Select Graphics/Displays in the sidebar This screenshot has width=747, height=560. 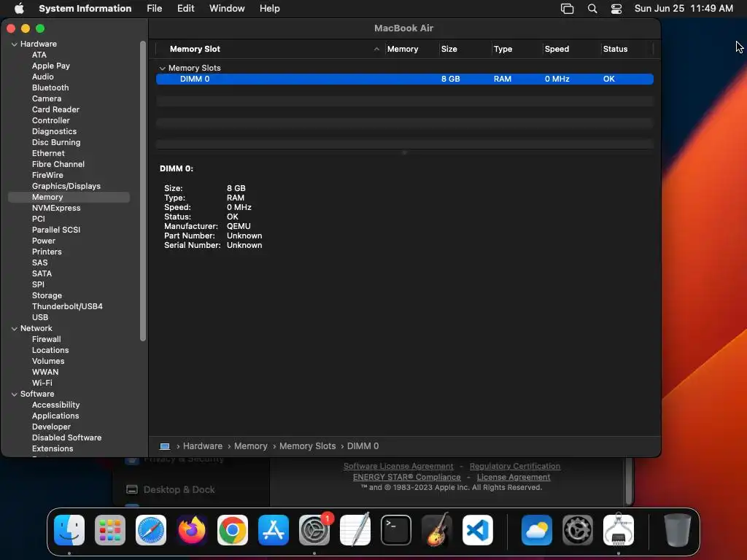tap(66, 186)
